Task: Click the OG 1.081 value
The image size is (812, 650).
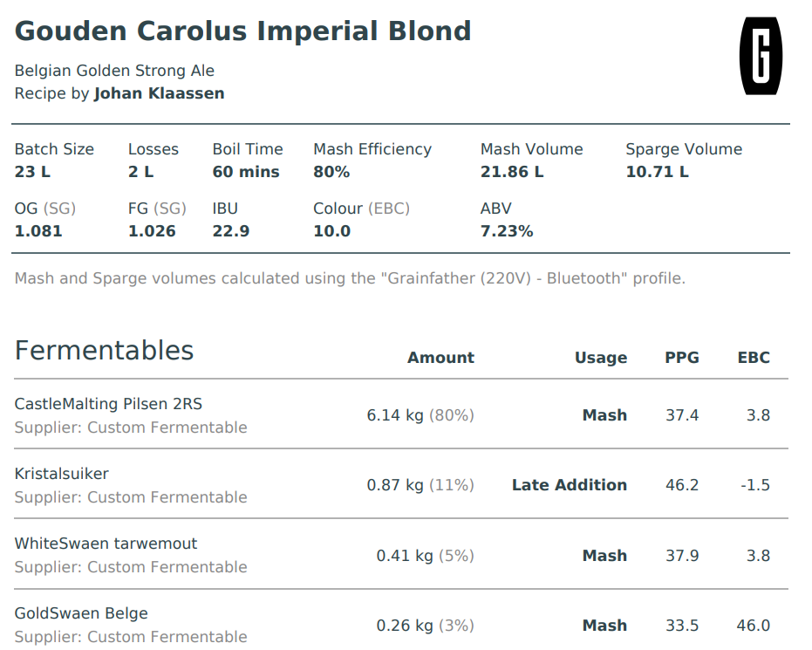Action: pyautogui.click(x=38, y=231)
